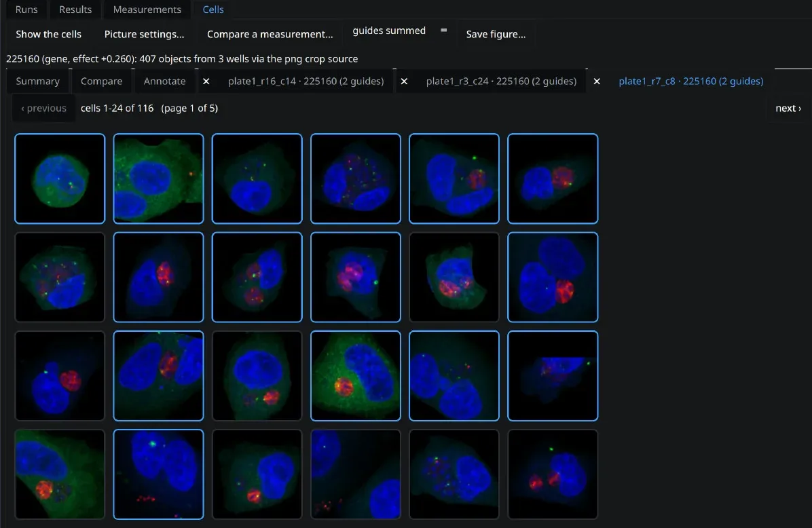The width and height of the screenshot is (812, 528).
Task: Close the plate1_r3_c24 tab
Action: coord(405,81)
